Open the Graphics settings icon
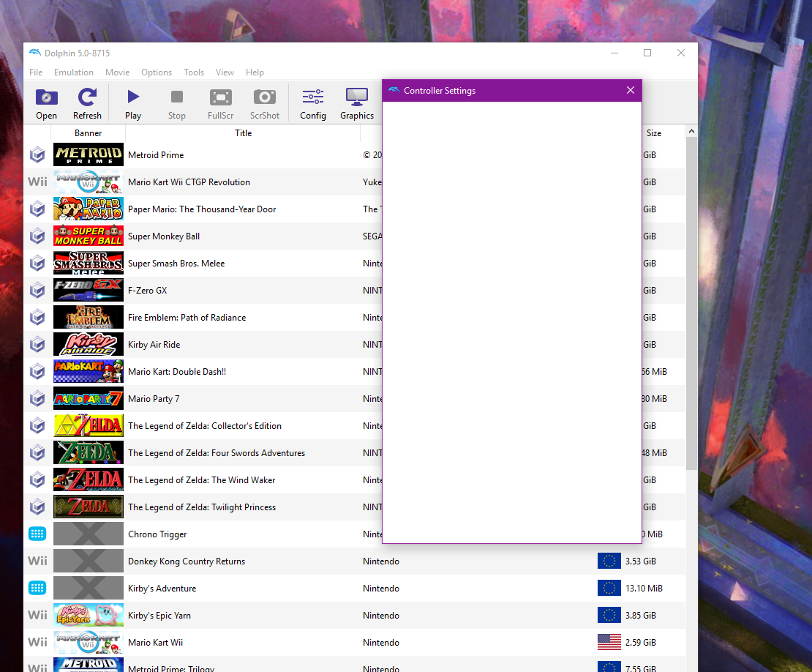The image size is (812, 672). [357, 104]
